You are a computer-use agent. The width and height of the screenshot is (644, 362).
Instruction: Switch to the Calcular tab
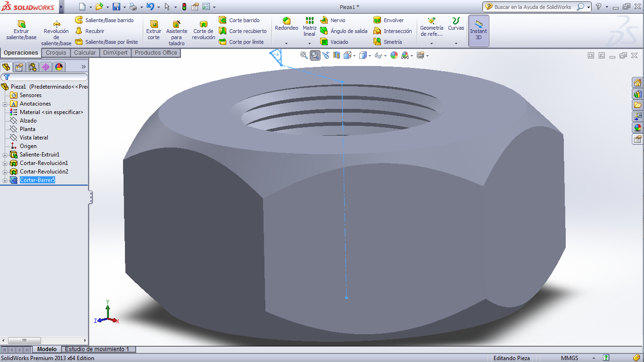click(85, 53)
